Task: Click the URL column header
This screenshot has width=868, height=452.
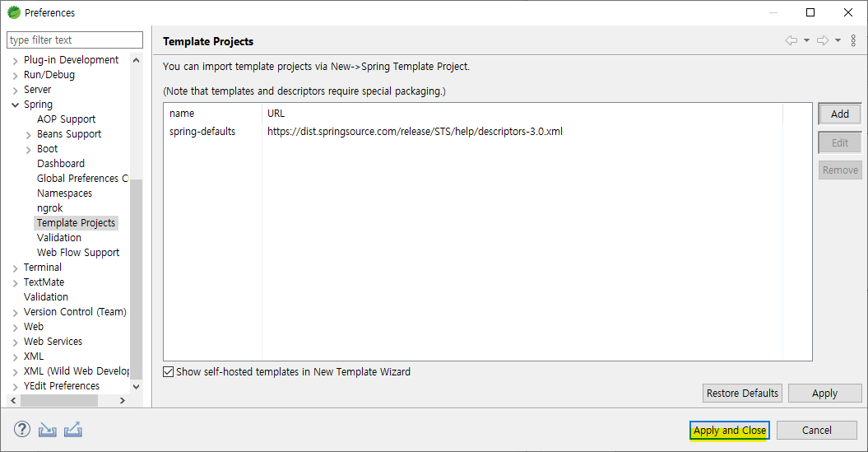Action: pos(276,113)
